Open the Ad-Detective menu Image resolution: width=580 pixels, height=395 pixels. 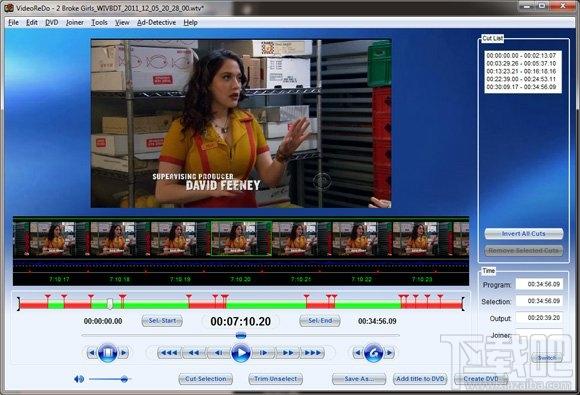coord(156,23)
